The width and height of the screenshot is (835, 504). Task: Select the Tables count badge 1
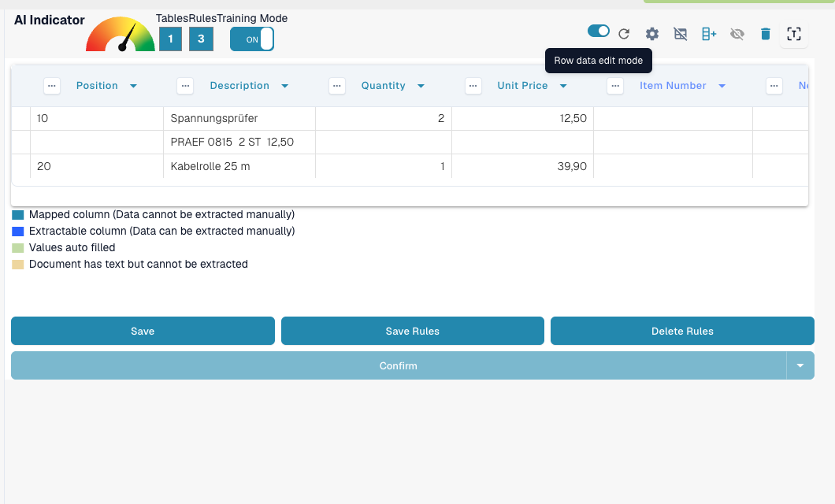(x=170, y=39)
